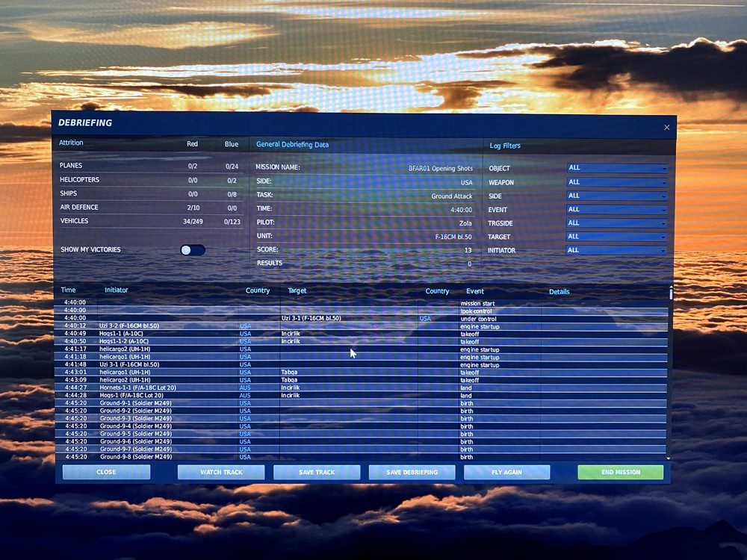Select Uzi 3-1 engine startup row
Viewport: 747px width, 560px height.
(x=362, y=365)
